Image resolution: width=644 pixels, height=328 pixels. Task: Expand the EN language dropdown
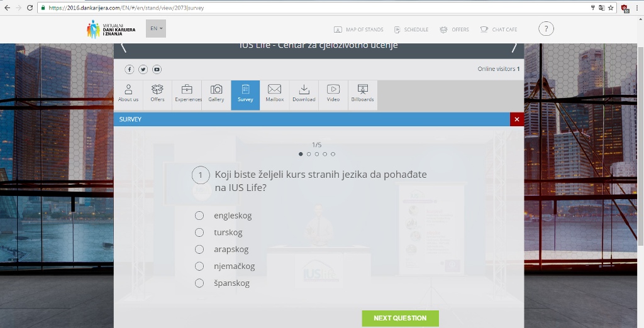point(156,28)
